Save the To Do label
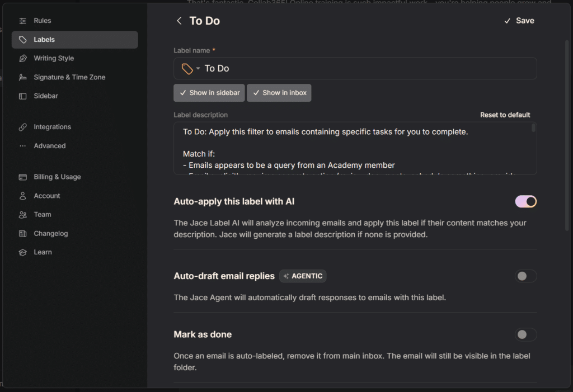573x392 pixels. 519,21
